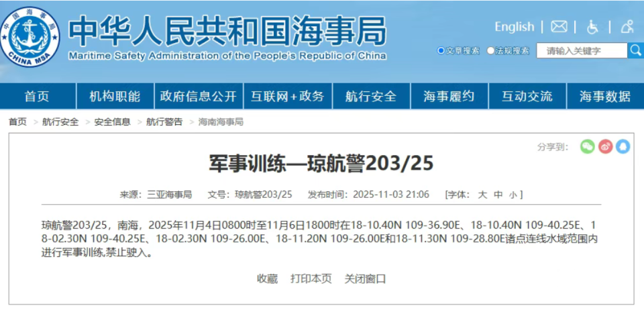The width and height of the screenshot is (644, 310).
Task: Switch site language to English
Action: coord(515,27)
